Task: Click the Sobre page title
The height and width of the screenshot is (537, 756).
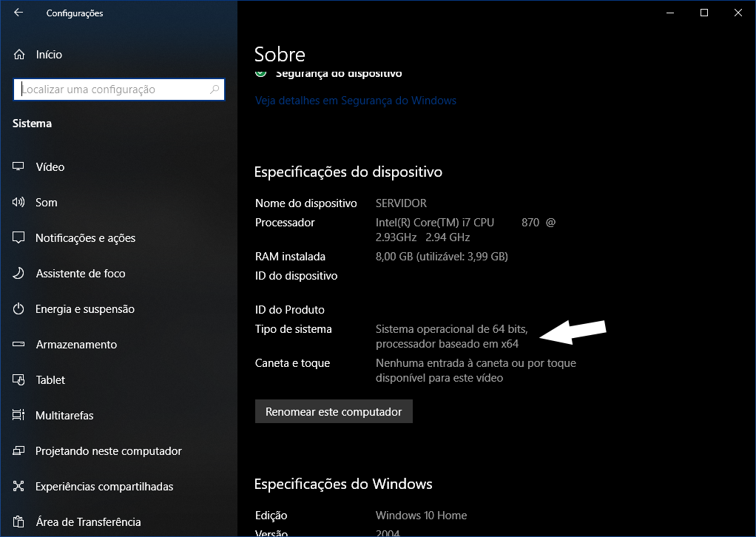Action: pos(280,55)
